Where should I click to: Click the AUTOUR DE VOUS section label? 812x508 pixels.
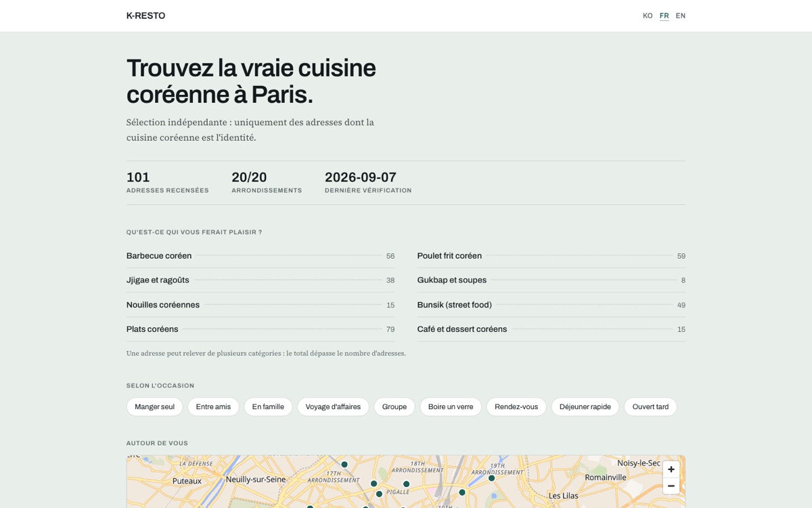click(x=157, y=443)
